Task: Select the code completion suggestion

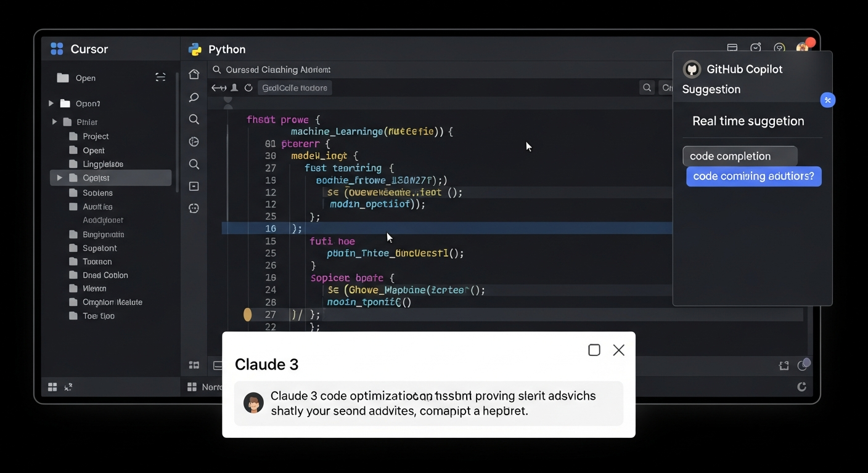Action: pyautogui.click(x=739, y=156)
